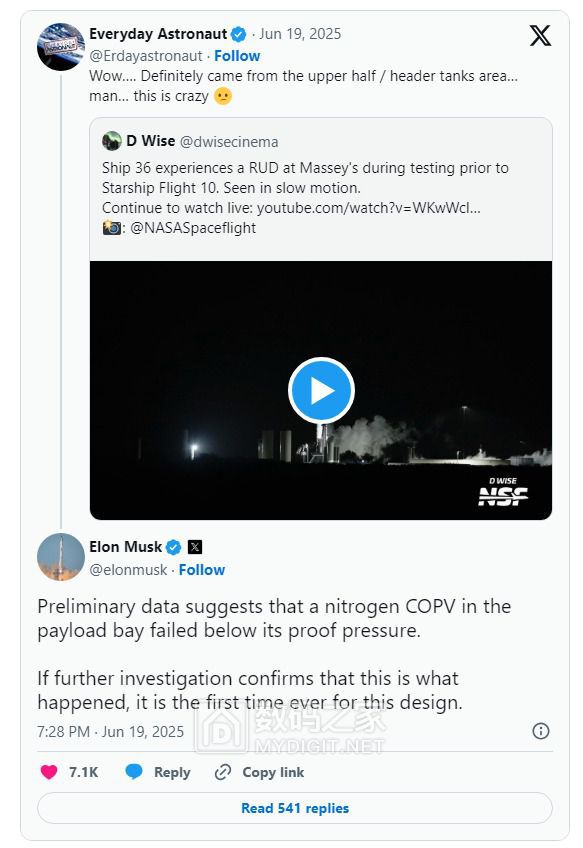Image resolution: width=583 pixels, height=848 pixels.
Task: Open the @Erdayastronaut handle
Action: 145,56
